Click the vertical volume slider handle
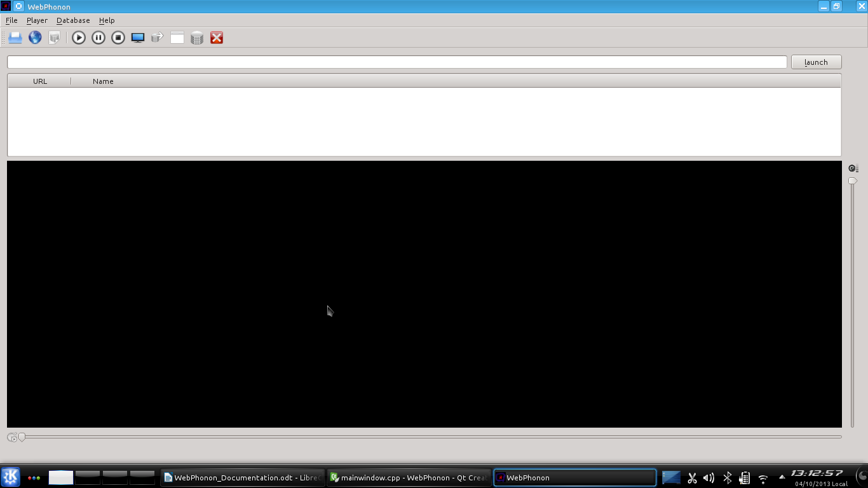868x488 pixels. coord(853,181)
